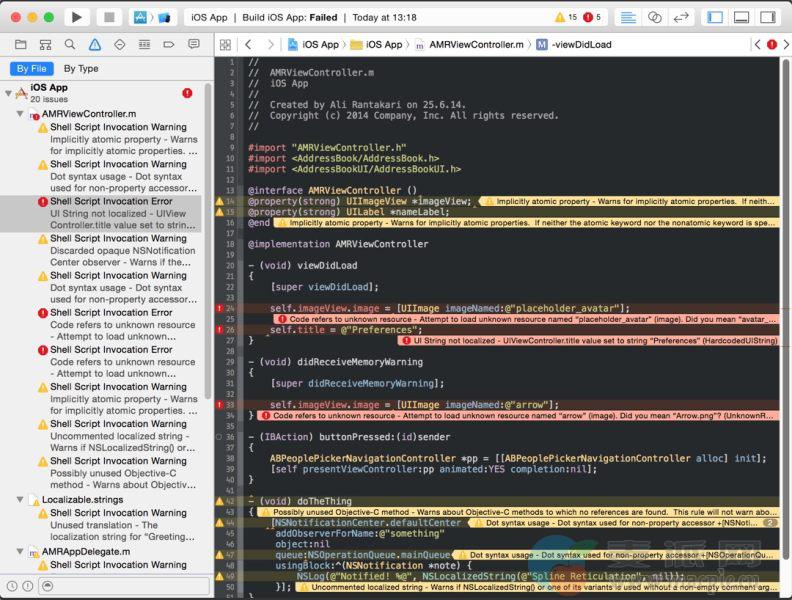This screenshot has width=792, height=600.
Task: Collapse the Localizable.strings issue group
Action: click(20, 499)
